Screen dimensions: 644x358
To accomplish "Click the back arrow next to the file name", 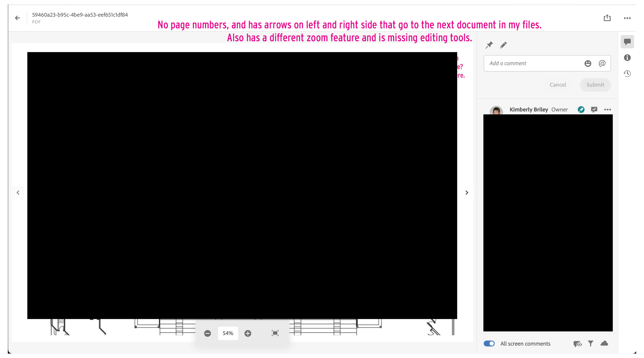I will click(17, 18).
